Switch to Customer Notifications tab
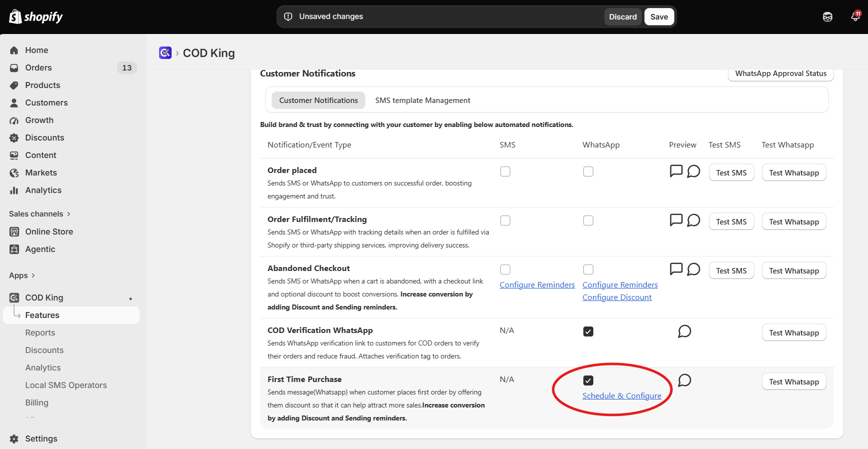The width and height of the screenshot is (868, 449). 318,100
